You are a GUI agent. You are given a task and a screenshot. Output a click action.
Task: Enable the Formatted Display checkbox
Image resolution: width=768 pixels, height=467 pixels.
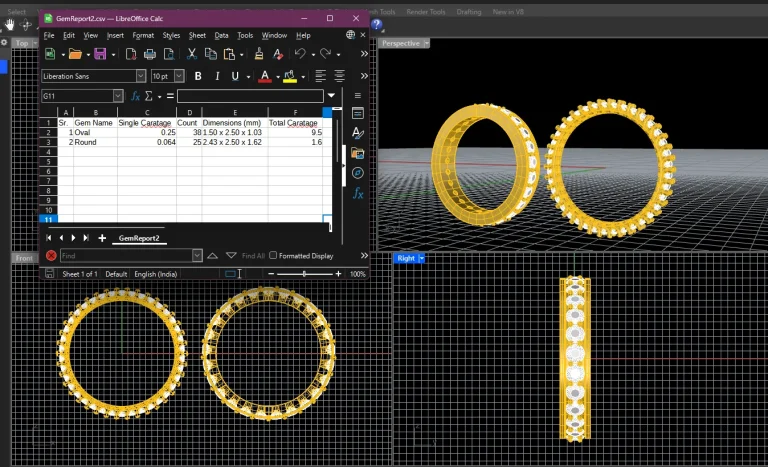point(273,256)
